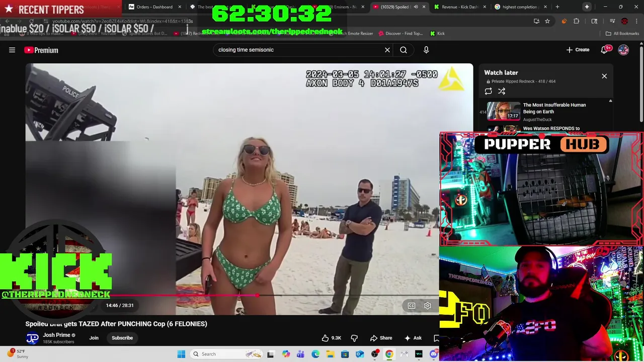The width and height of the screenshot is (644, 362).
Task: Open the Ask AI button
Action: [413, 338]
